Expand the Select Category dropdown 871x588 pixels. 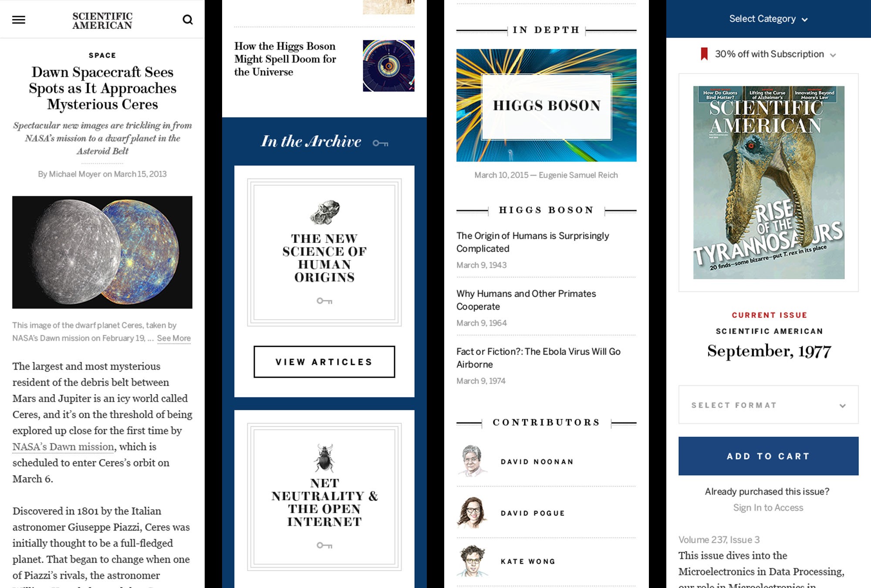tap(769, 19)
